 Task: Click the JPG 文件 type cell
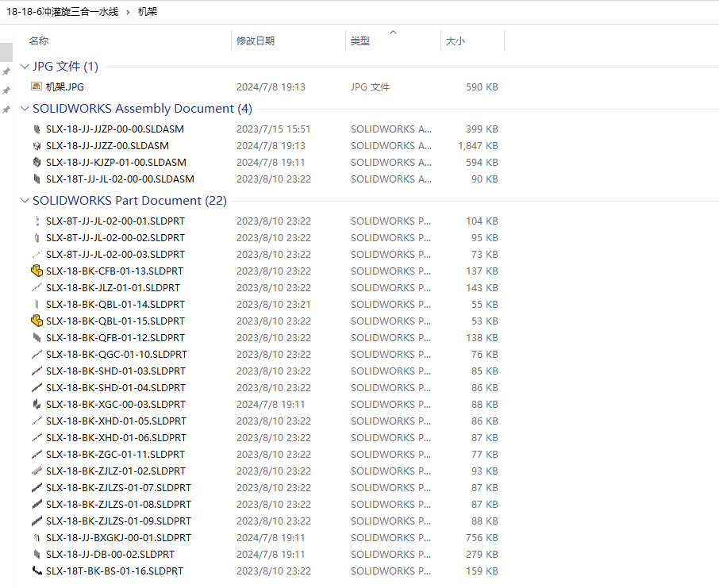(370, 86)
